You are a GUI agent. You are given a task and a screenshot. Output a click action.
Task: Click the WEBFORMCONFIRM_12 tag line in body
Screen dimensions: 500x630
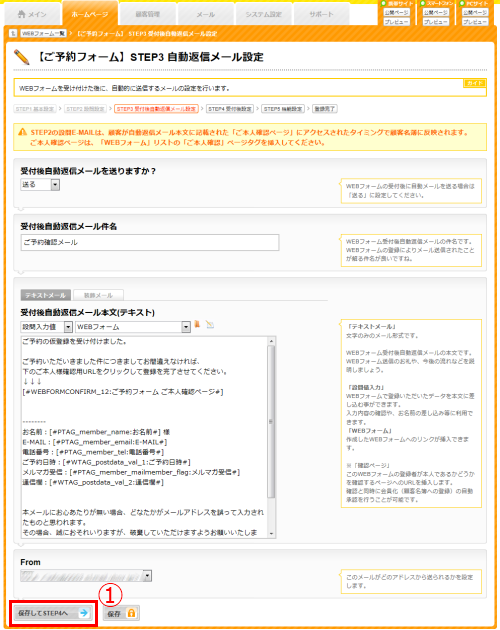tap(123, 392)
